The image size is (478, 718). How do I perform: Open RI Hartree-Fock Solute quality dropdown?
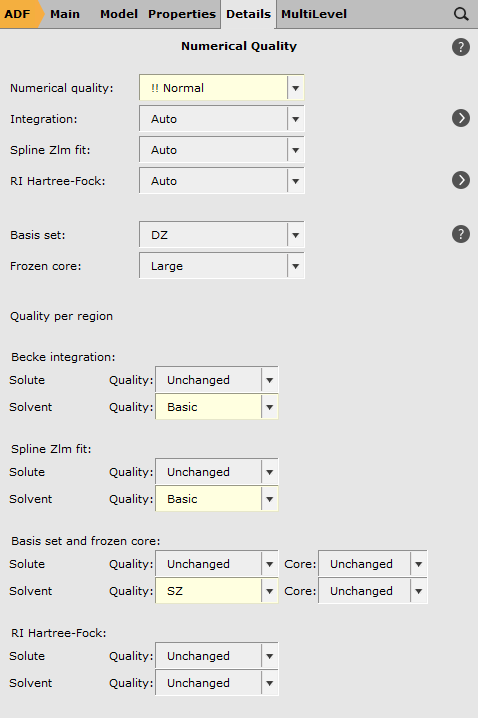pos(217,656)
